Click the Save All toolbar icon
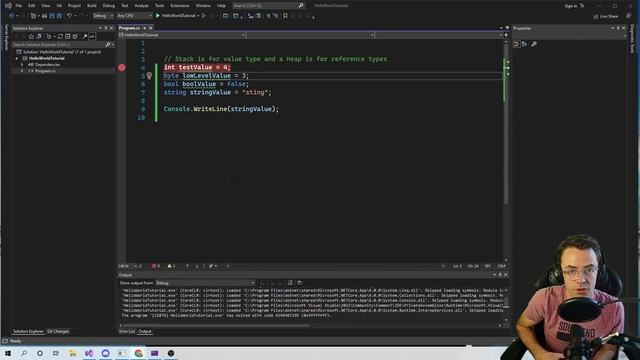Viewport: 640px width, 360px height. [59, 16]
